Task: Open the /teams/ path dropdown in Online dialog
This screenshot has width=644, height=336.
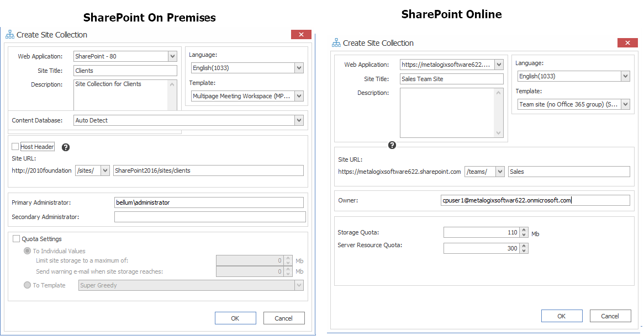Action: point(499,172)
